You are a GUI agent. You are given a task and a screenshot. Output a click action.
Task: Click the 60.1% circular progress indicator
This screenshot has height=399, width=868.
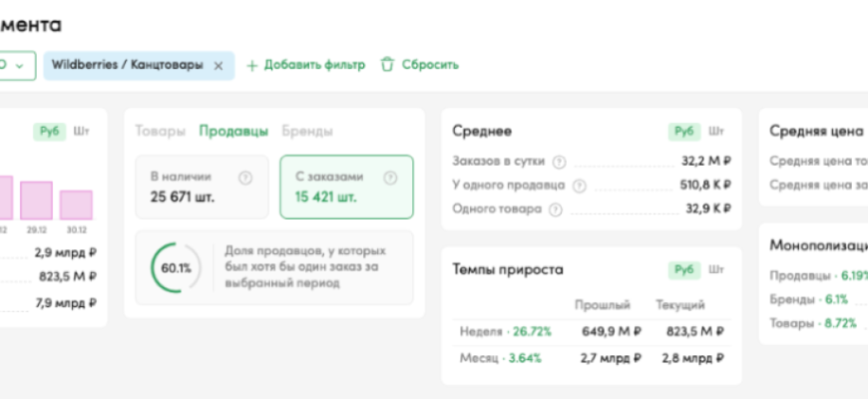point(176,268)
